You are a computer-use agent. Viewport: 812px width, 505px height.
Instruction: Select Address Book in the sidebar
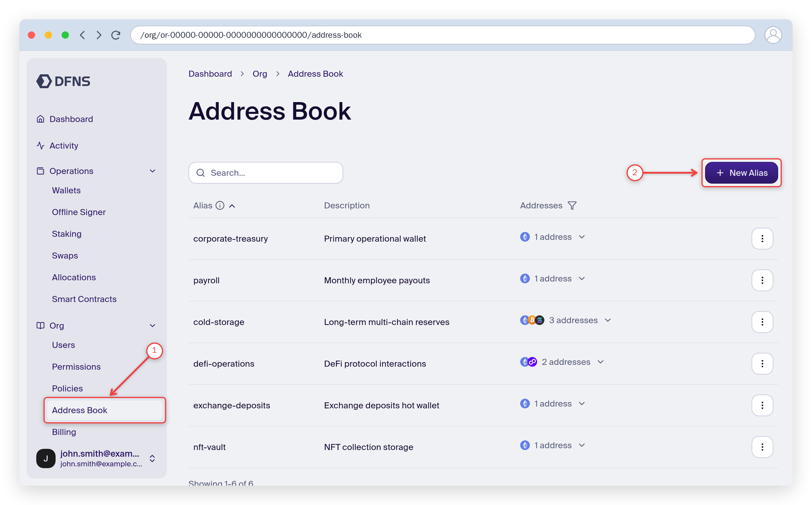pos(105,410)
